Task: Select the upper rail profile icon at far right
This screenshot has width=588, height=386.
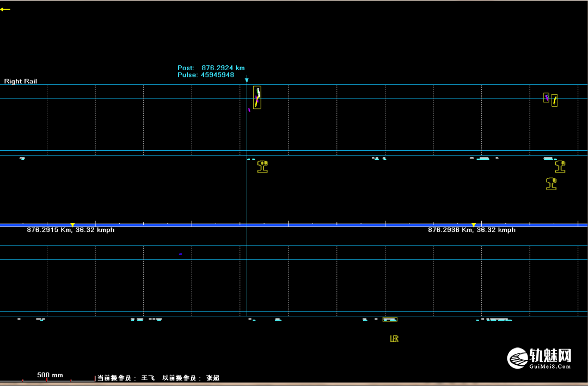Action: 560,167
